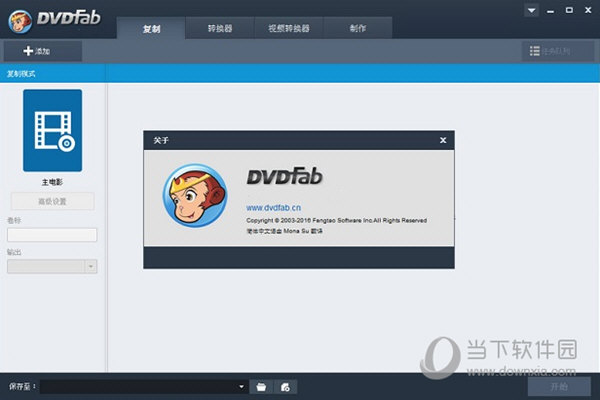Switch to the 转换器 tab
The width and height of the screenshot is (600, 400).
click(220, 28)
